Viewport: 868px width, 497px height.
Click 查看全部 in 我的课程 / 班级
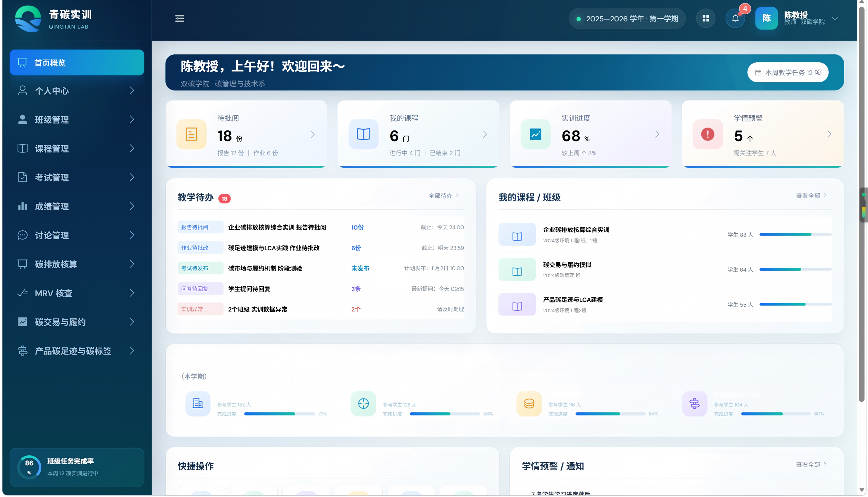click(811, 196)
